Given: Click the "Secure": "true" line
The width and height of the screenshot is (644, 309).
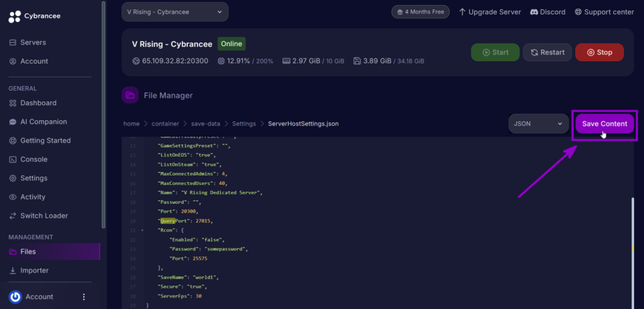Looking at the screenshot, I should [183, 287].
